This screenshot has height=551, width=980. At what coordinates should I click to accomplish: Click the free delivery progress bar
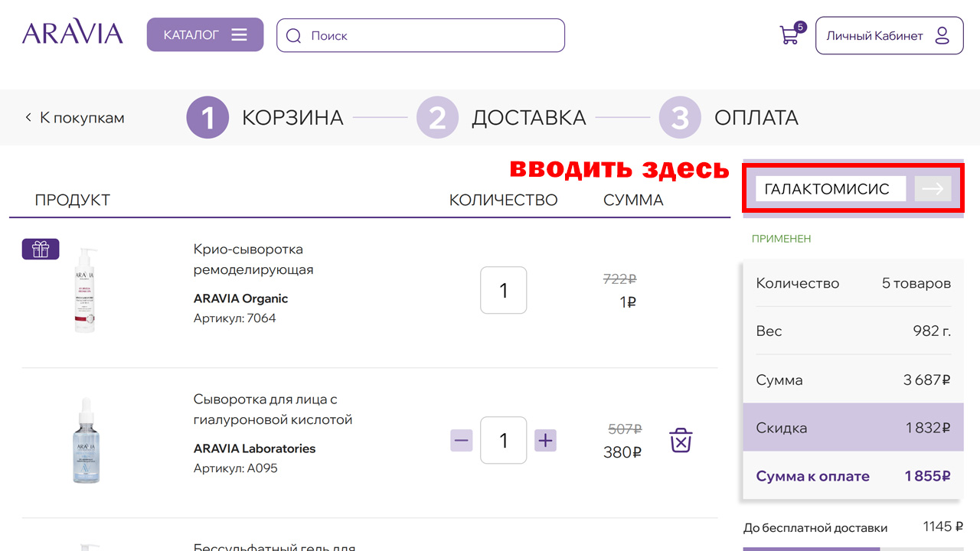[x=853, y=549]
